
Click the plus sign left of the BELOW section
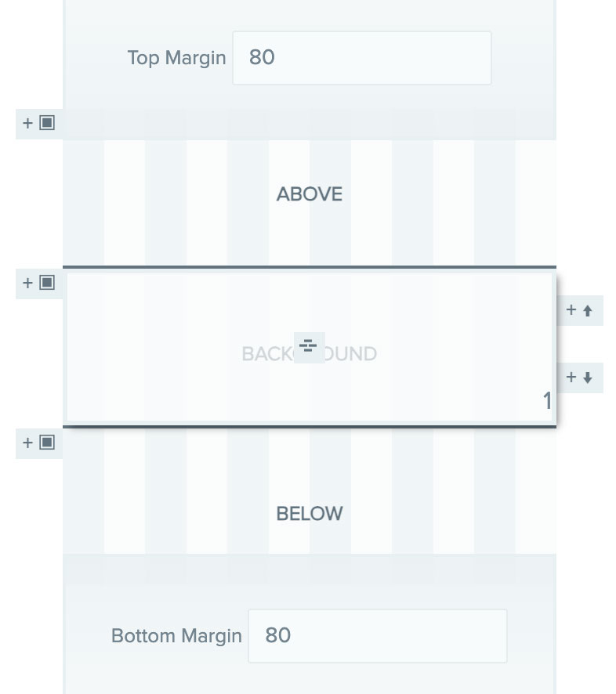(28, 443)
